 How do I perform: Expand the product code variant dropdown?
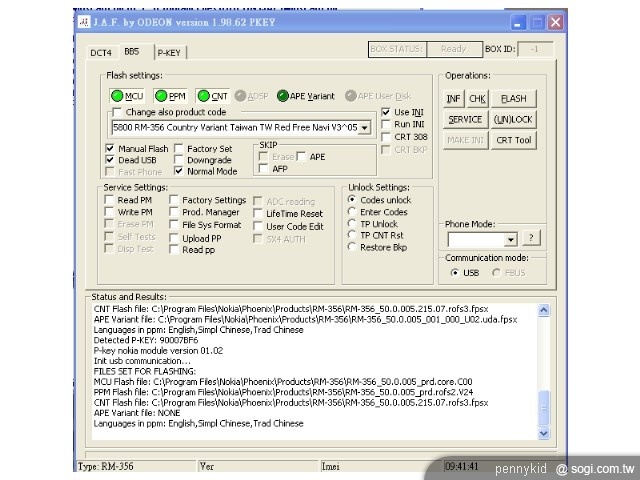click(x=364, y=128)
